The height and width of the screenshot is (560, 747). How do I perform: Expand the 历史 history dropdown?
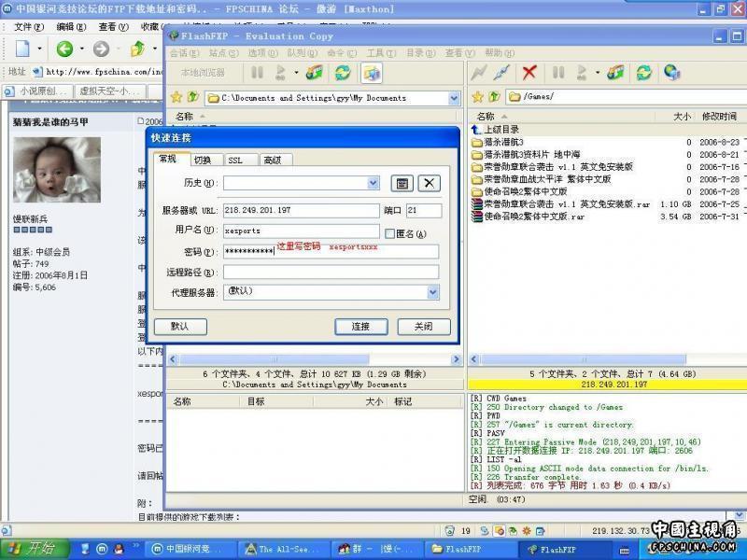point(373,183)
